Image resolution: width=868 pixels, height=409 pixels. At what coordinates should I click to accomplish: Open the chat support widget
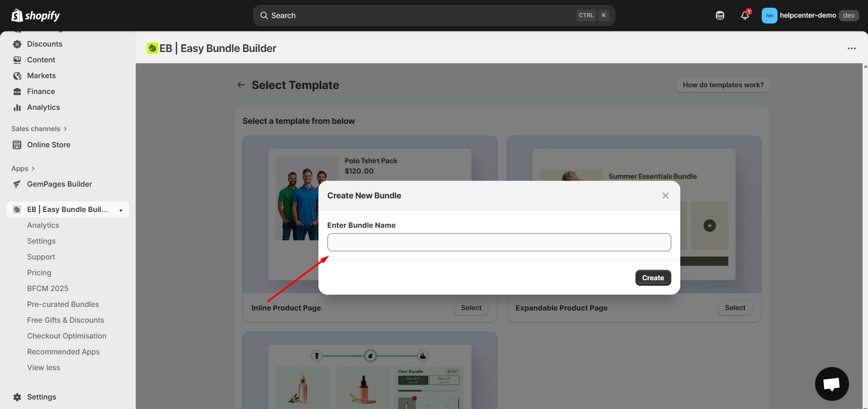point(832,384)
